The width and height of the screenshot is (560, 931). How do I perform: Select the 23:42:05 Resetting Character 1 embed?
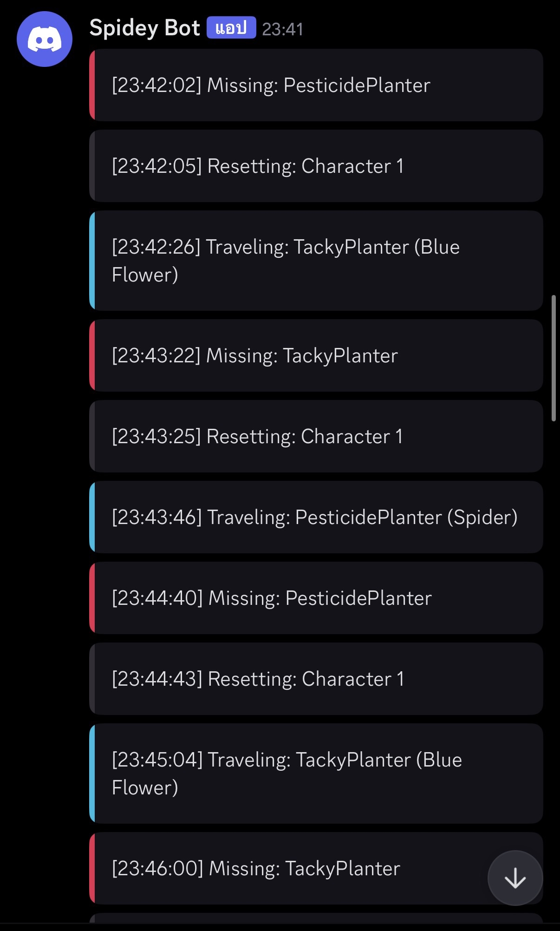pos(316,166)
